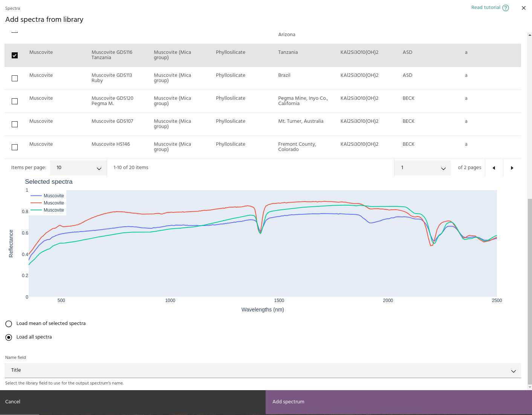Open the page number dropdown

(422, 168)
